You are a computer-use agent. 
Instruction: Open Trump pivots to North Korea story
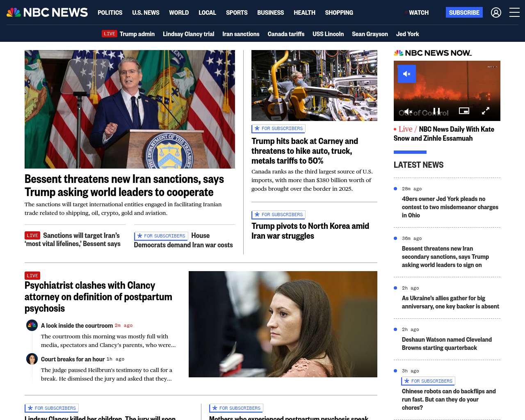[x=310, y=231]
